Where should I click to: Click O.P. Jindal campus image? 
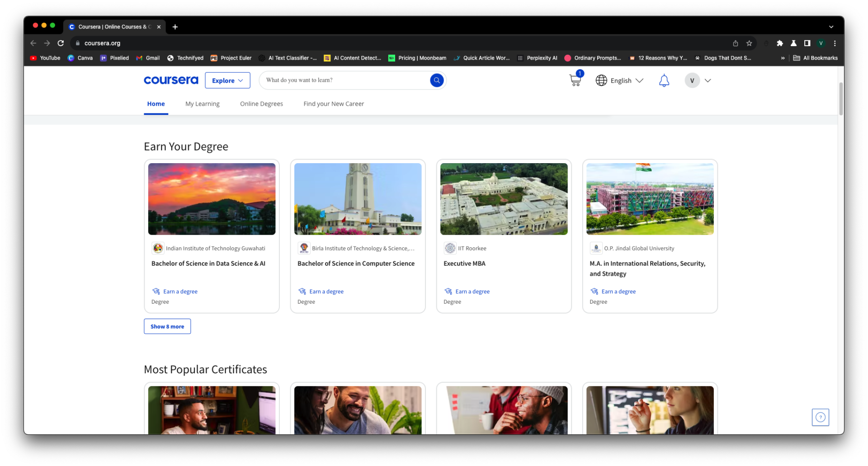coord(650,199)
